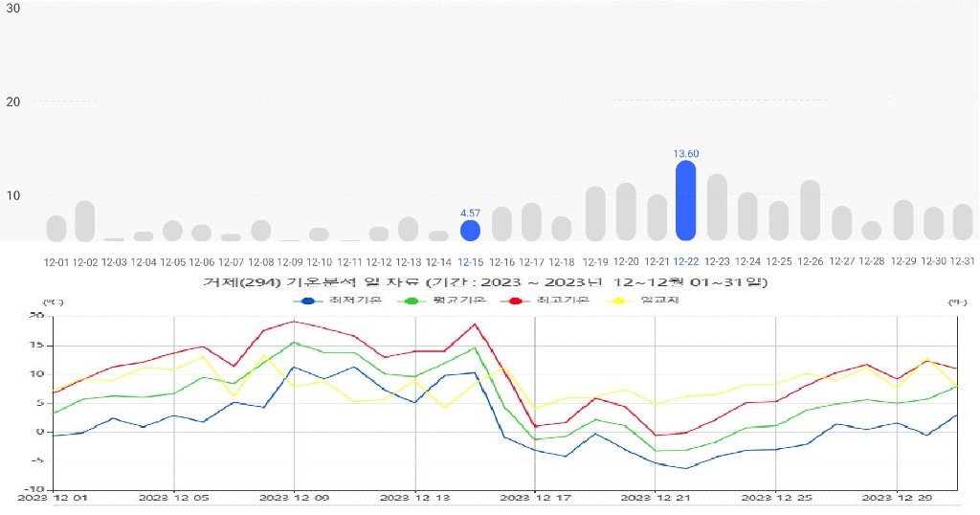This screenshot has height=515, width=980.
Task: Click the 12-01 date axis label
Action: [56, 261]
